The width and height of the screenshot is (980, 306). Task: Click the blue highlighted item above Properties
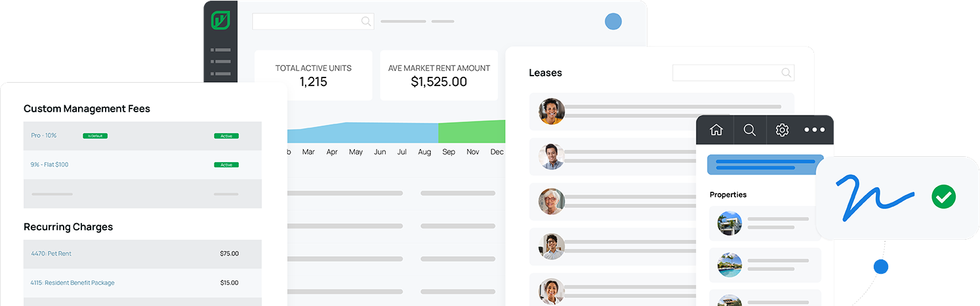point(765,165)
